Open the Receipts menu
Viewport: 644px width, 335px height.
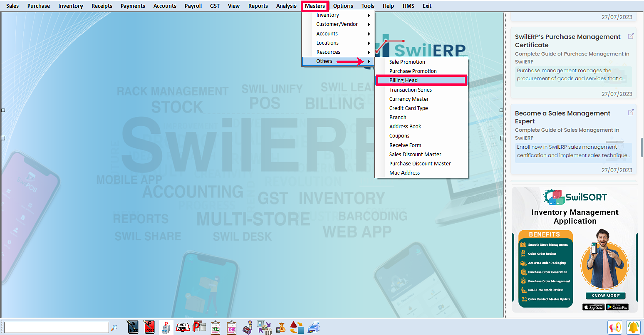point(102,6)
